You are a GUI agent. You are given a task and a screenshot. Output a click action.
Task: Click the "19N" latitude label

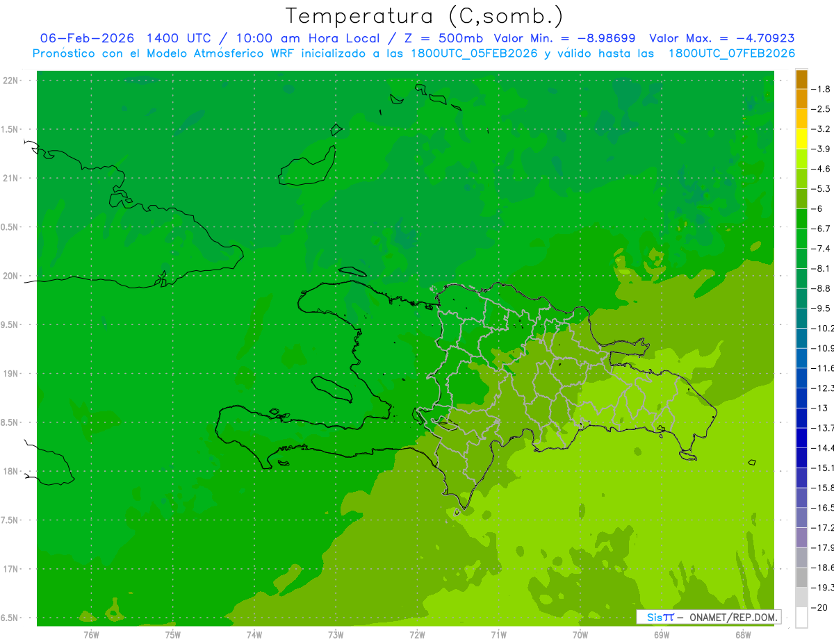pos(11,374)
